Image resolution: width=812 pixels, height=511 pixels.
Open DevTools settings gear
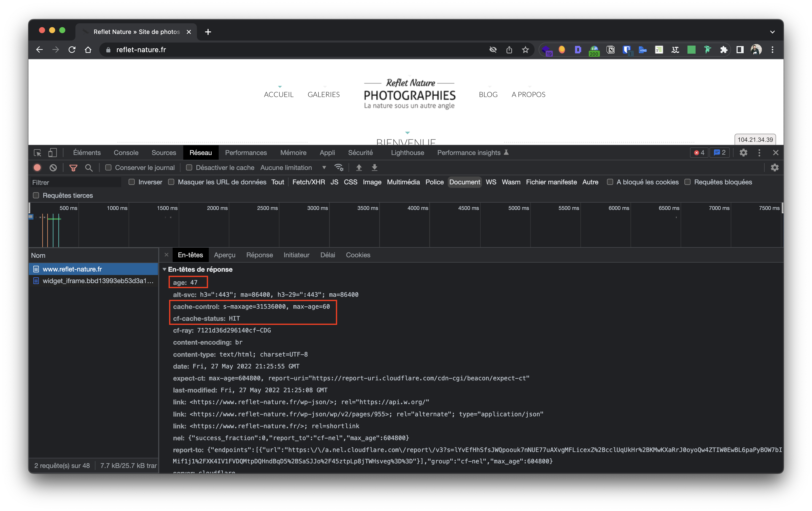(x=743, y=153)
